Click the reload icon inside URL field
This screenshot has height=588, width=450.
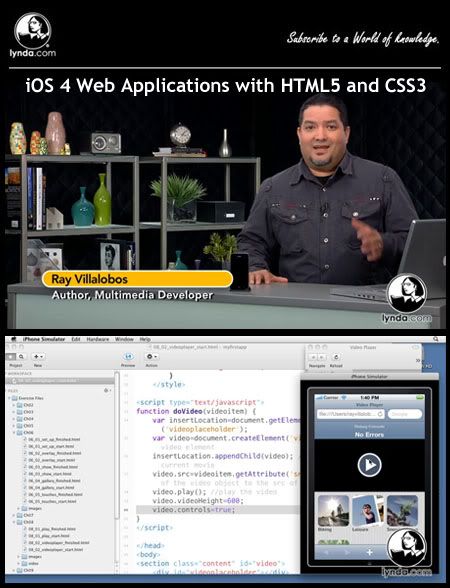coord(380,414)
